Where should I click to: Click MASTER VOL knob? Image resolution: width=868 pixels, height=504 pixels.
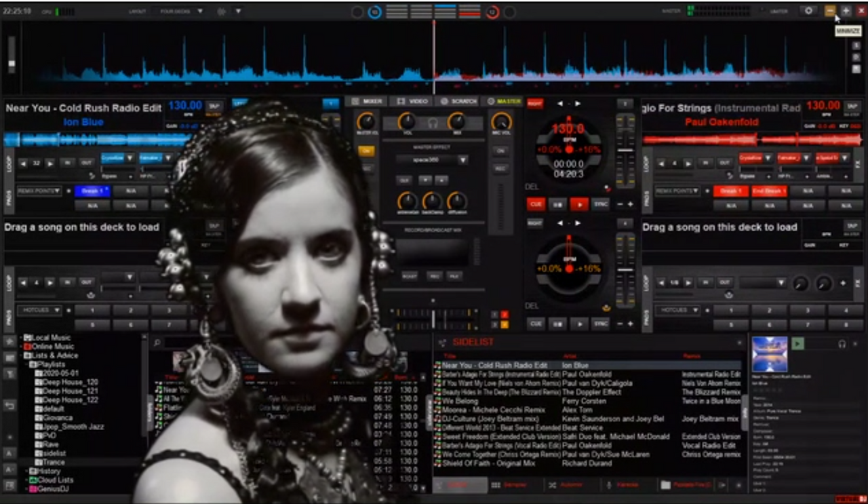click(367, 122)
